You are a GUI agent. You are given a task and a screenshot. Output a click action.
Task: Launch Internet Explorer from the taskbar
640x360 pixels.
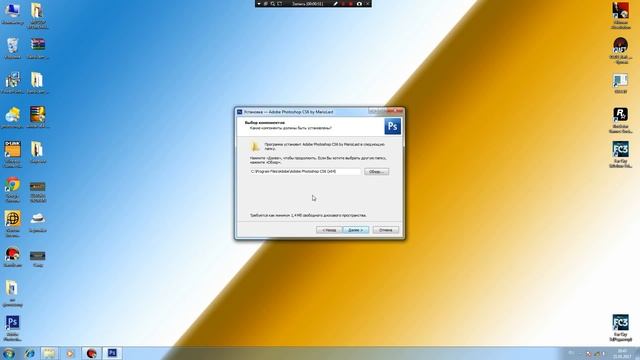pos(29,353)
